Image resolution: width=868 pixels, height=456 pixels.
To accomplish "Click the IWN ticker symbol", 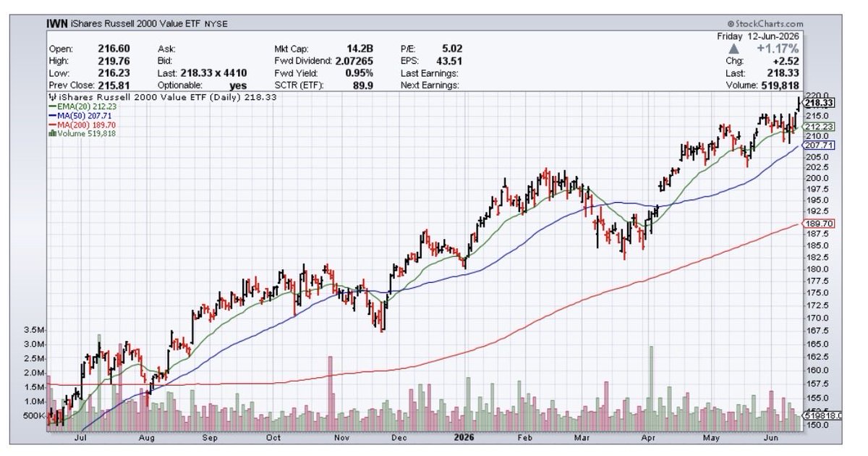I will 59,24.
